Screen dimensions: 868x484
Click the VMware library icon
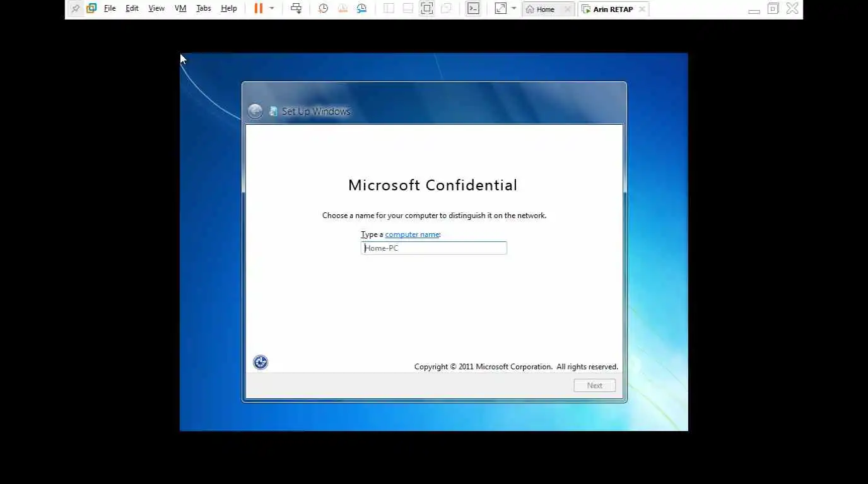[x=91, y=9]
